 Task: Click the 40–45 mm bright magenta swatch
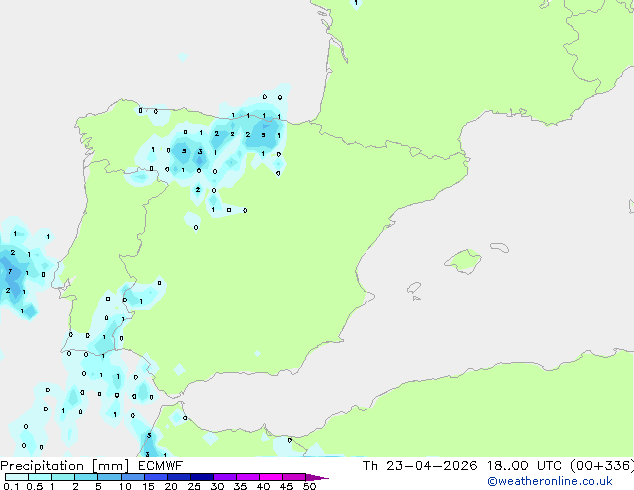pyautogui.click(x=271, y=477)
